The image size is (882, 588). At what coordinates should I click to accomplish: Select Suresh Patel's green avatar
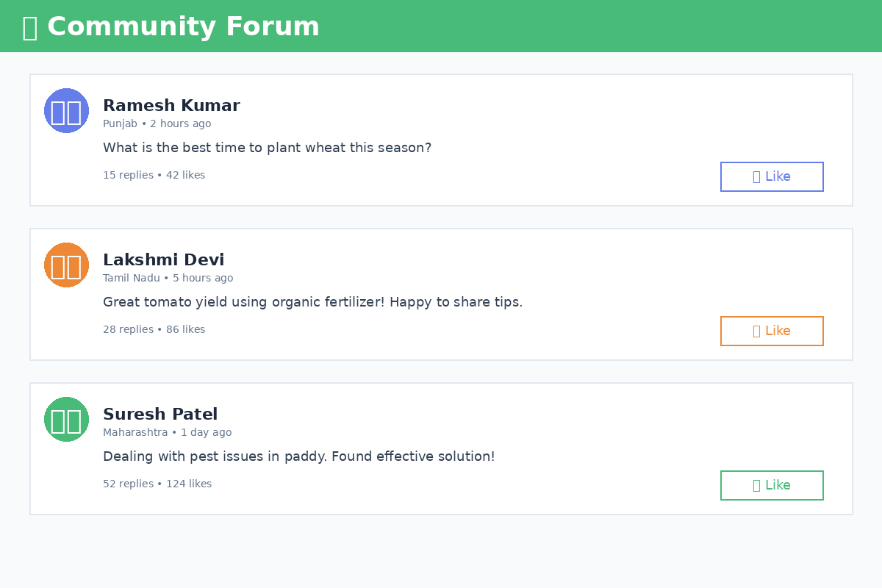(x=66, y=419)
